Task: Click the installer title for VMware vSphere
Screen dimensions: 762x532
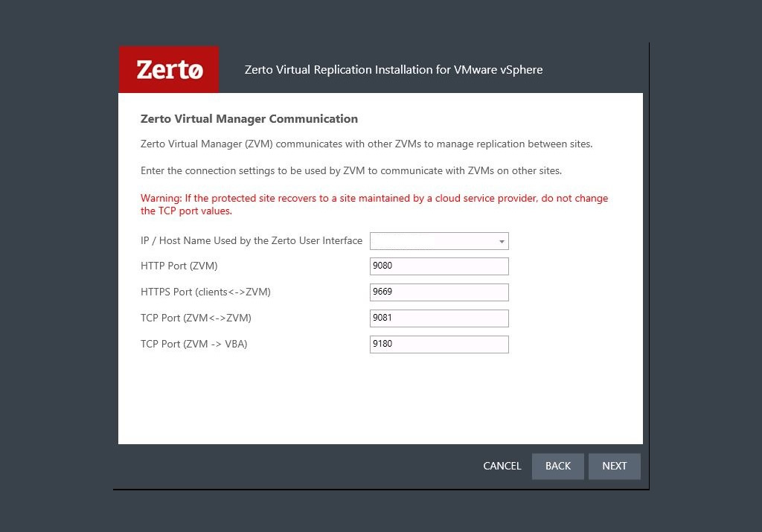Action: [394, 70]
